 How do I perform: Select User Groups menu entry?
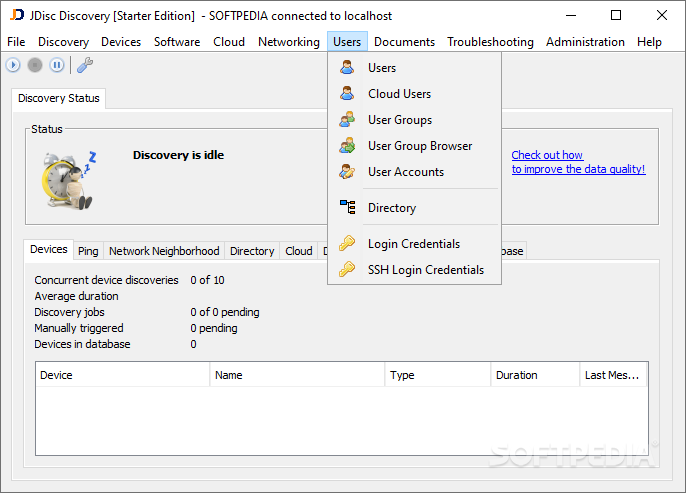414,120
